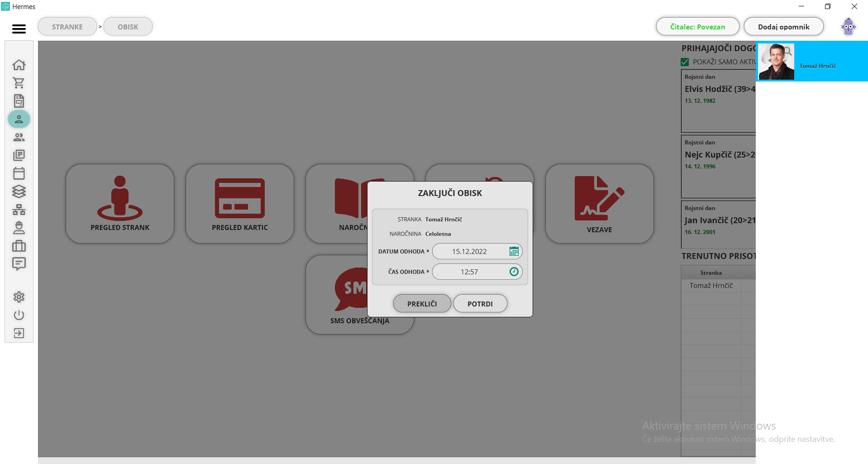868x464 pixels.
Task: Open the shopping cart sidebar icon
Action: pyautogui.click(x=19, y=83)
